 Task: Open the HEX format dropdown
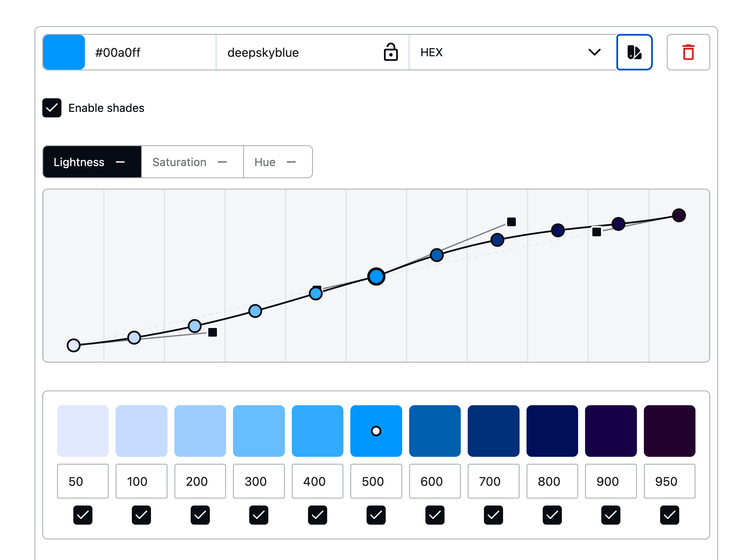(x=512, y=52)
